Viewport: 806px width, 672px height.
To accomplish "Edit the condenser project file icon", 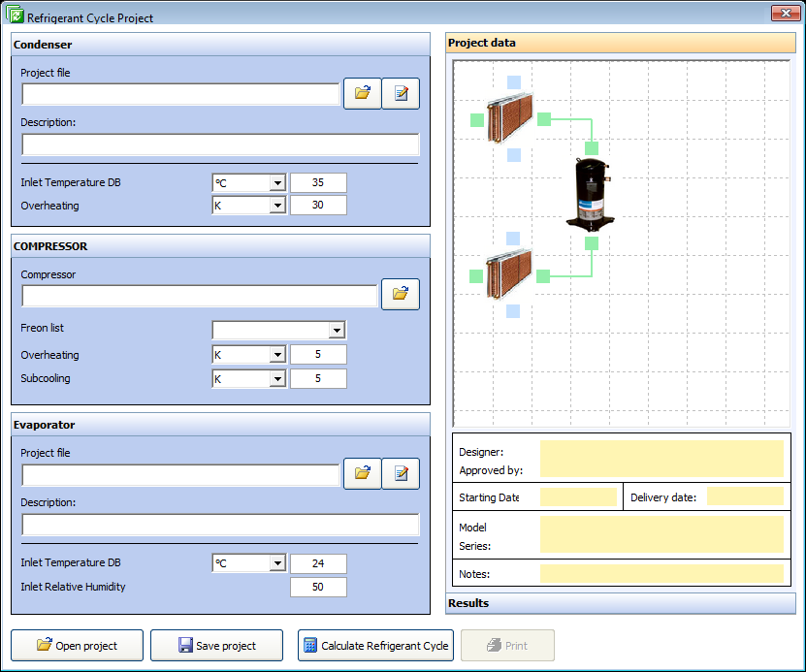I will coord(401,93).
